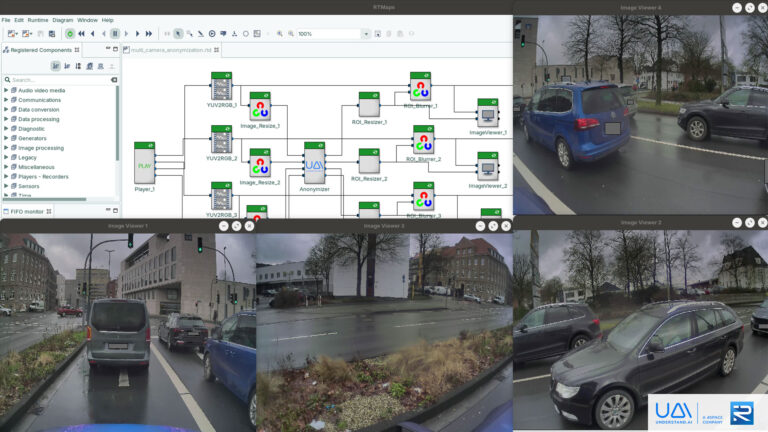This screenshot has width=768, height=432.
Task: Click the green Run diagram button
Action: tap(70, 34)
